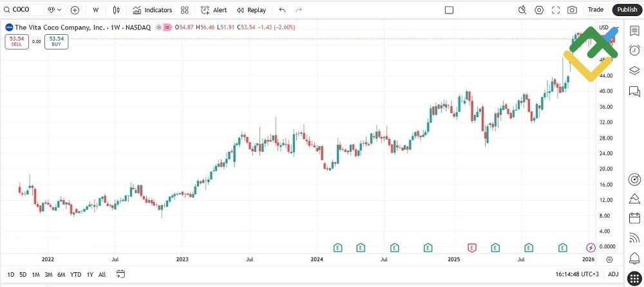
Task: Open the mountain-shaped sidebar icon
Action: coord(634,199)
